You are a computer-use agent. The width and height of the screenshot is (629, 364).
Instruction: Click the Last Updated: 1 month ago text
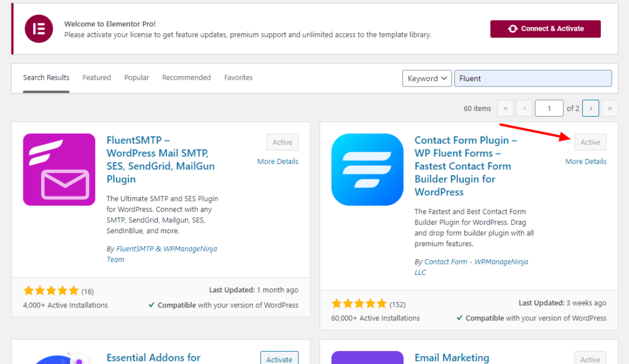[254, 290]
